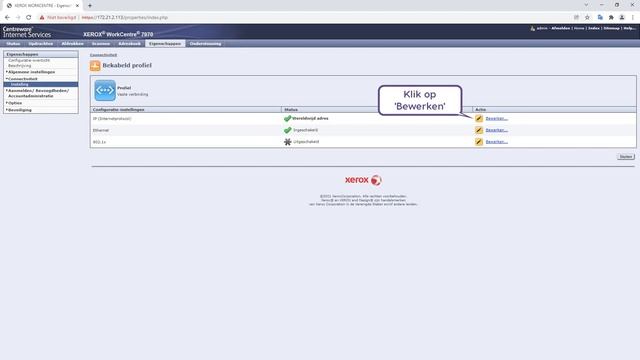Open Configuratie-overzicht in the sidebar

29,60
